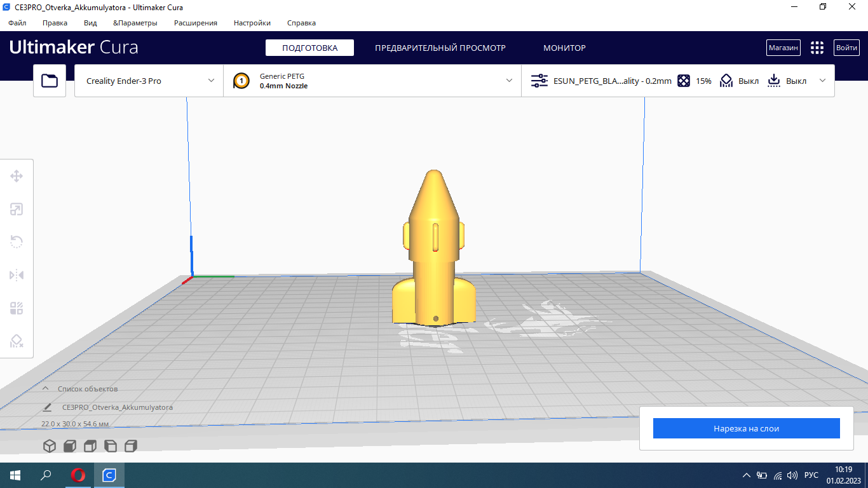Image resolution: width=868 pixels, height=488 pixels.
Task: Switch to front view cube icon
Action: pos(70,446)
